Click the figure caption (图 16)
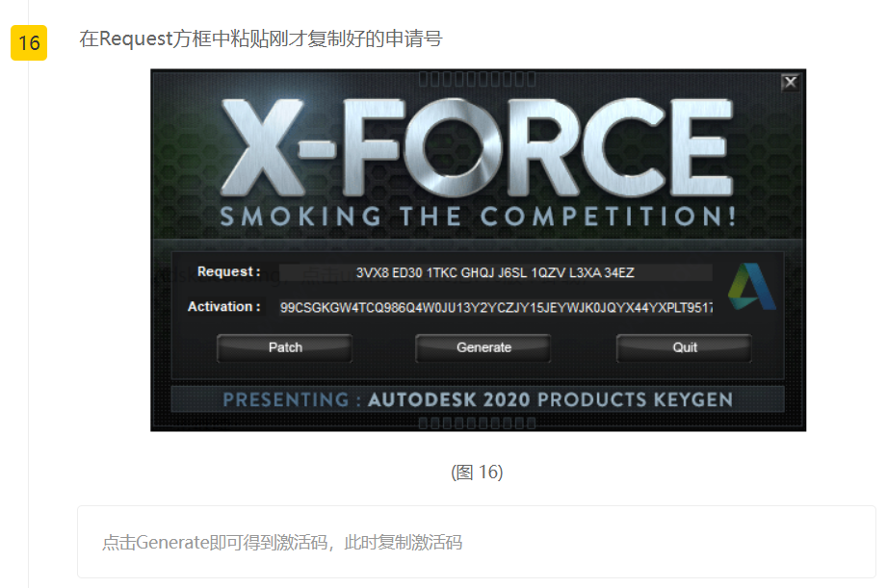887x588 pixels. tap(477, 473)
